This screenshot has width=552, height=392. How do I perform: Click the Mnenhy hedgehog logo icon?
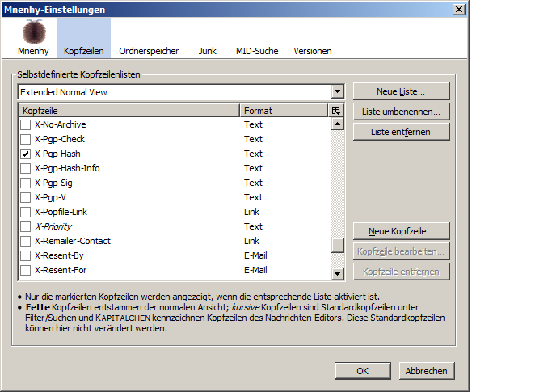click(x=34, y=32)
